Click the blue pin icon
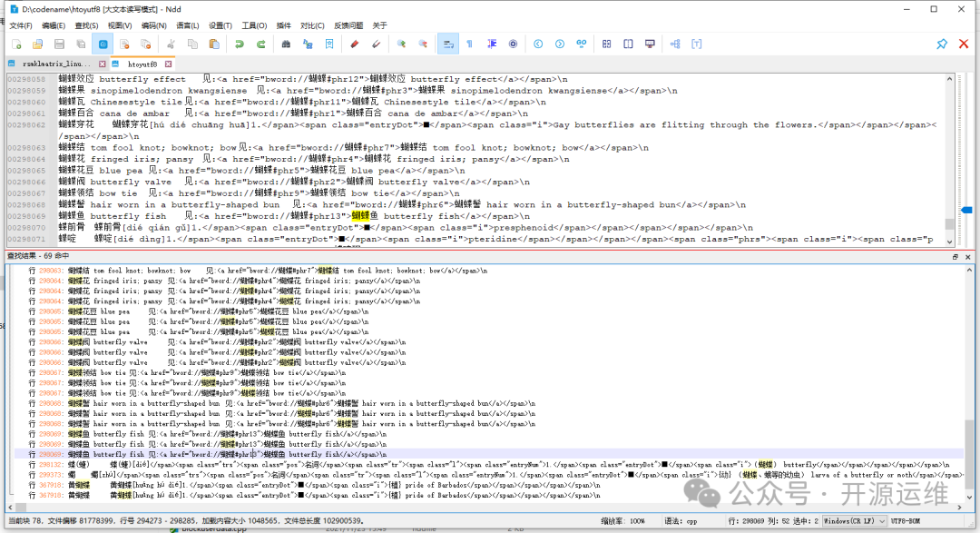This screenshot has width=980, height=533. tap(942, 44)
